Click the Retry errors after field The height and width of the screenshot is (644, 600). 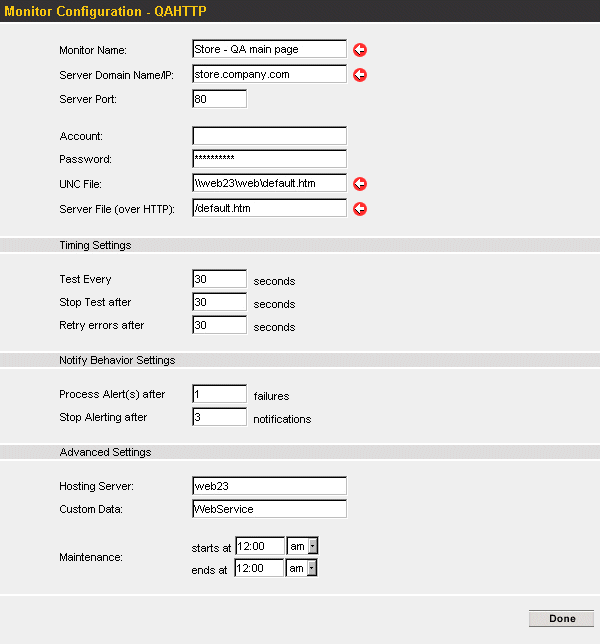[219, 325]
